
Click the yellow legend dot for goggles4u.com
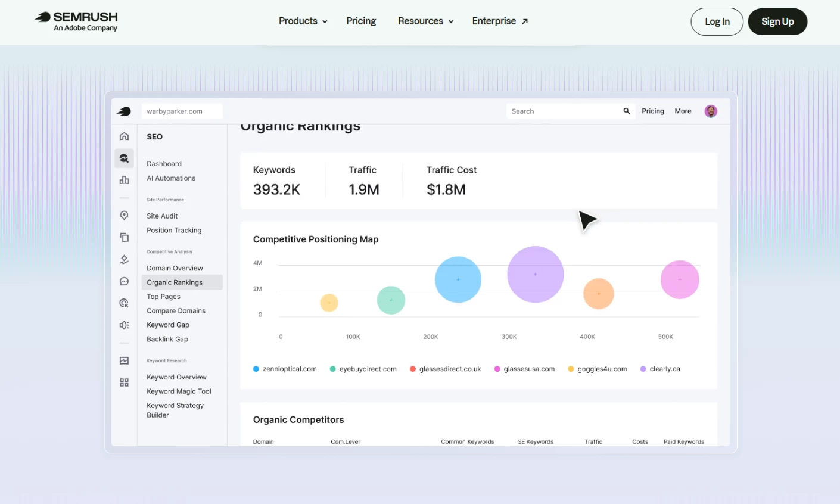coord(571,369)
